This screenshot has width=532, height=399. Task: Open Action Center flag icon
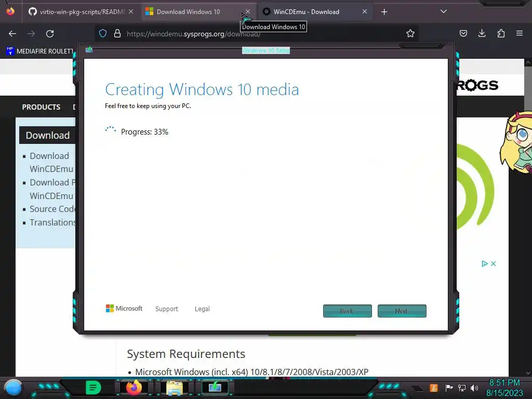tap(449, 388)
